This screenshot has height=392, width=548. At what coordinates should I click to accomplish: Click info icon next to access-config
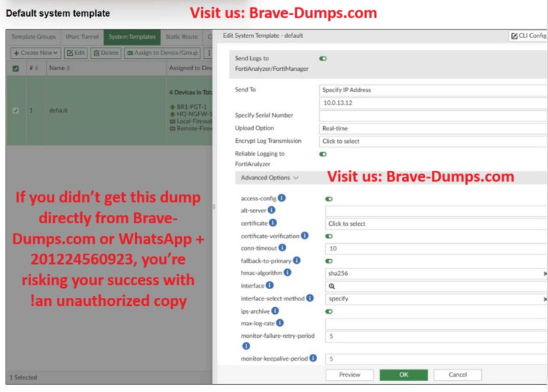tap(282, 198)
